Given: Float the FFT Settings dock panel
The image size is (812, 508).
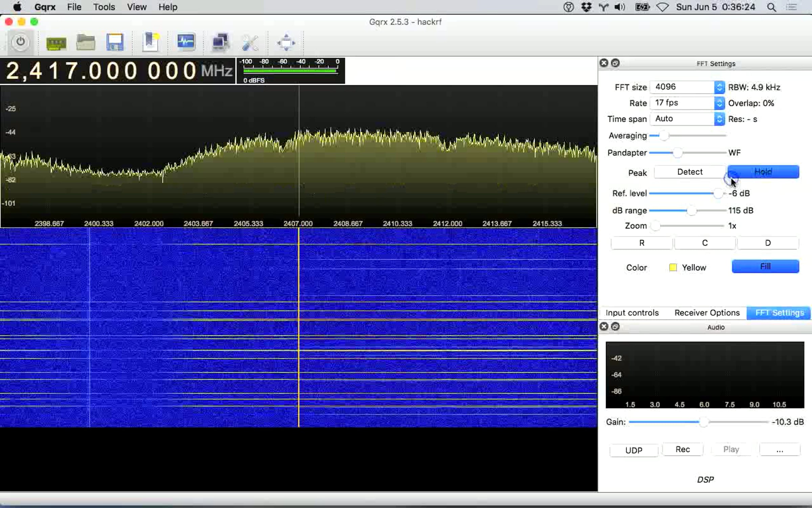Looking at the screenshot, I should tap(615, 63).
